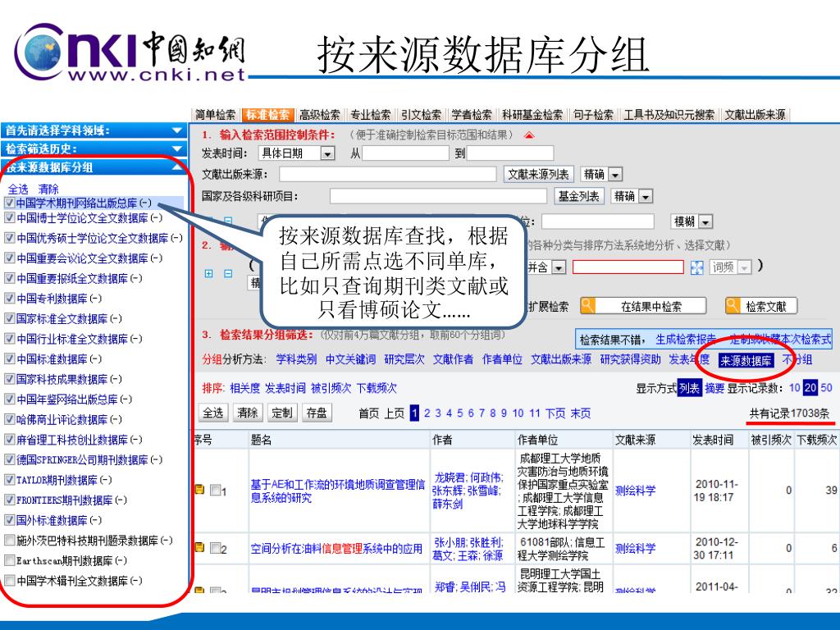The width and height of the screenshot is (840, 630).
Task: Switch to 文献出版来源 tab
Action: tap(755, 115)
